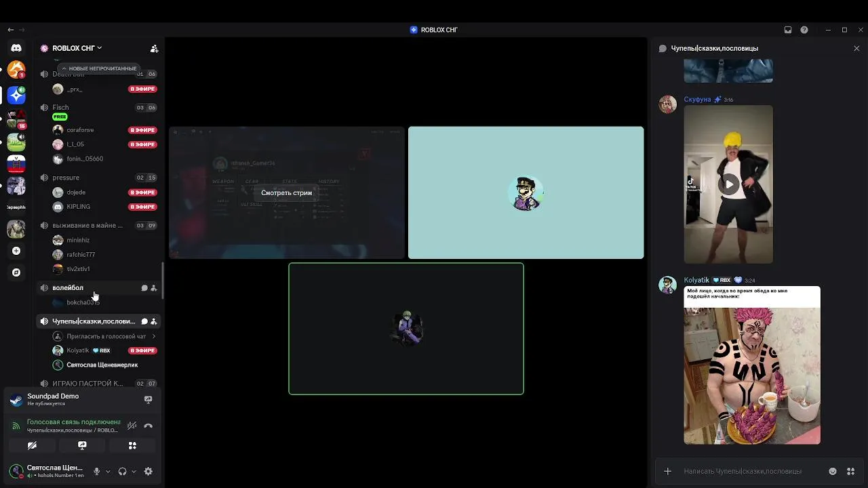868x488 pixels.
Task: Select the волейбол voice channel
Action: (98, 288)
